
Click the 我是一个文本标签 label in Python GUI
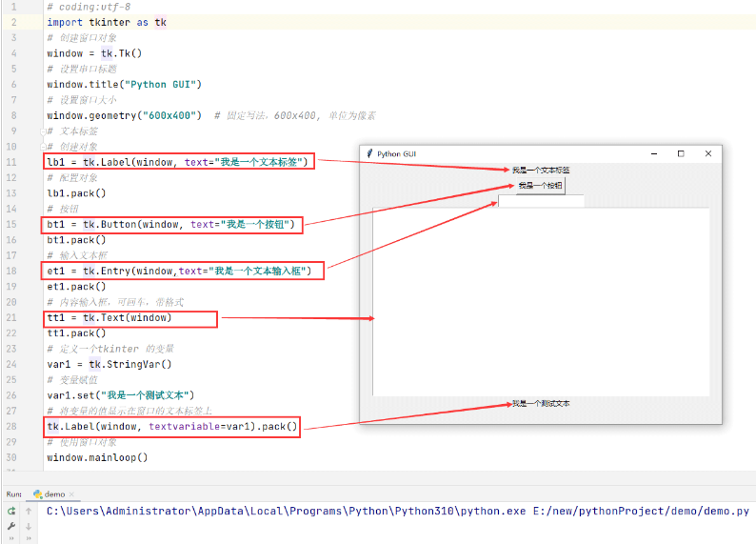[x=541, y=171]
